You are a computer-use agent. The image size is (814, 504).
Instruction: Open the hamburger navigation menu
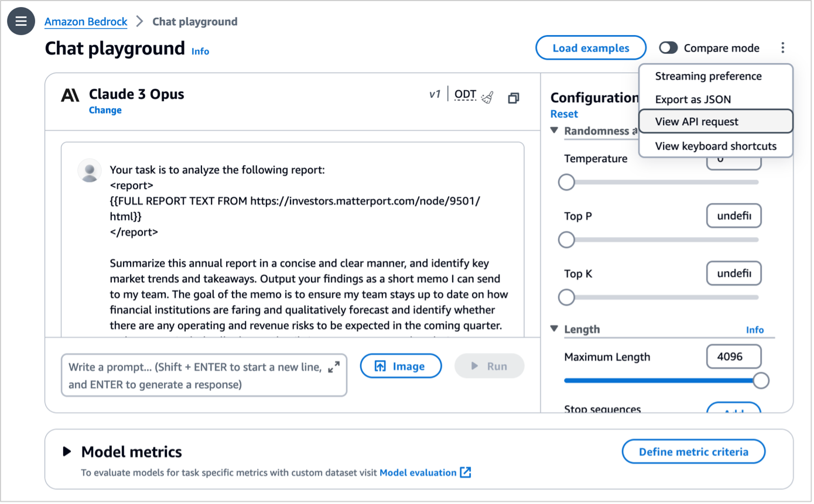pyautogui.click(x=21, y=21)
